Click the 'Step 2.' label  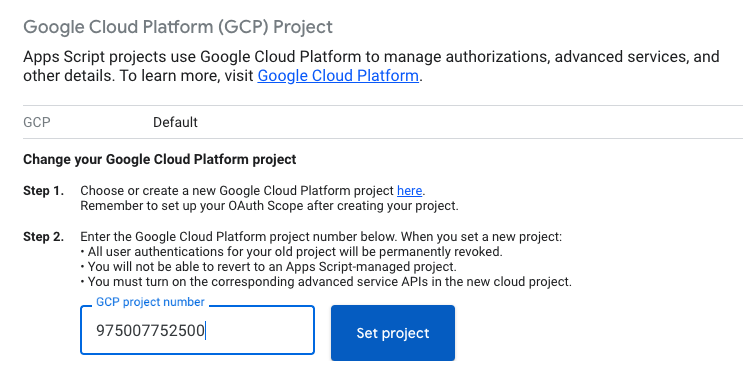[x=43, y=237]
